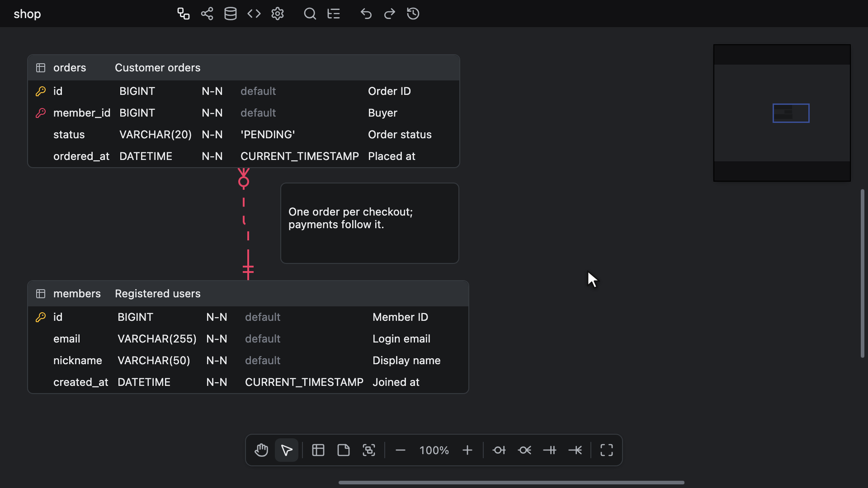
Task: Select the hand pan tool
Action: [261, 450]
